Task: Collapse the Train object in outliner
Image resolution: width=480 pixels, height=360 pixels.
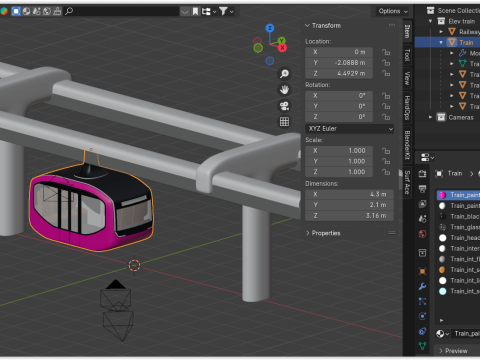Action: click(441, 42)
